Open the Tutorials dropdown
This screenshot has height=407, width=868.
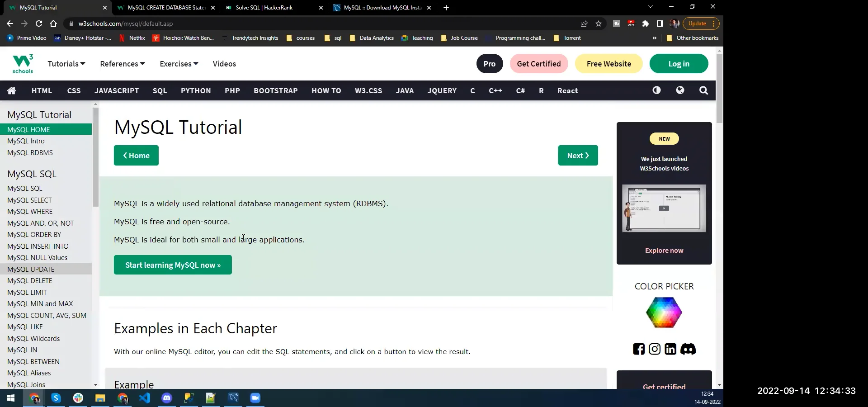(x=66, y=64)
